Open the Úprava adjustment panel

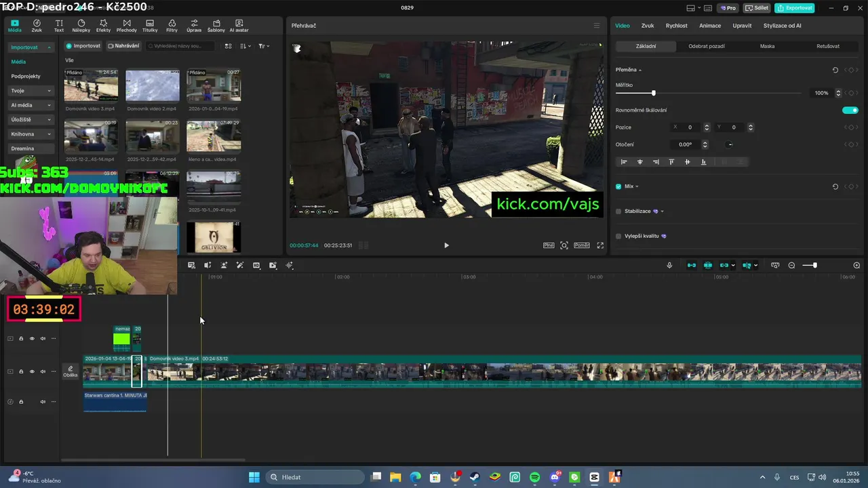(x=194, y=26)
